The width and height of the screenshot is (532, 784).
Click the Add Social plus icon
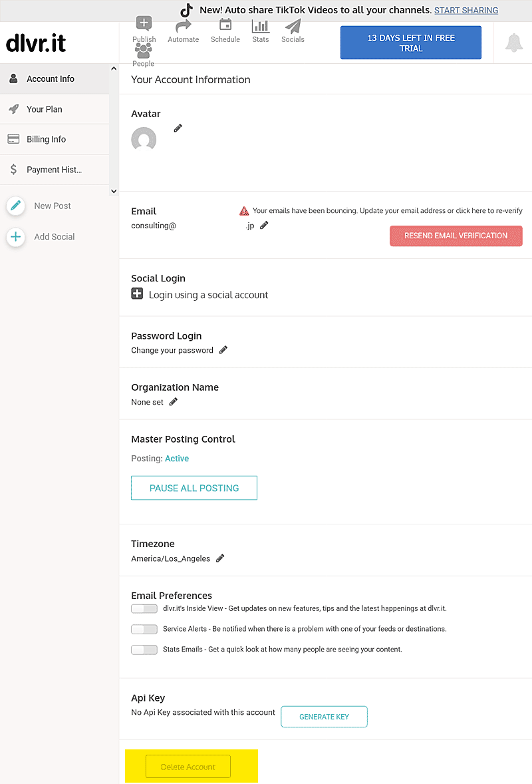click(x=16, y=236)
